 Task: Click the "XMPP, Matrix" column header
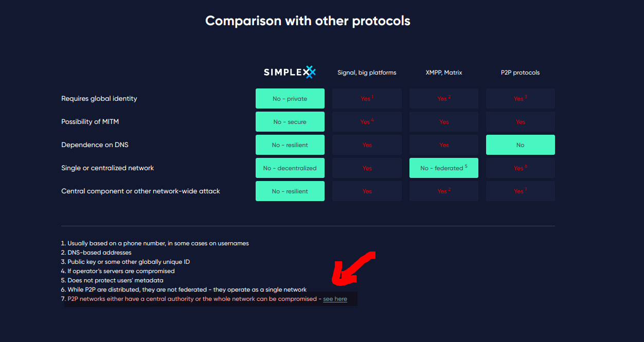[444, 73]
